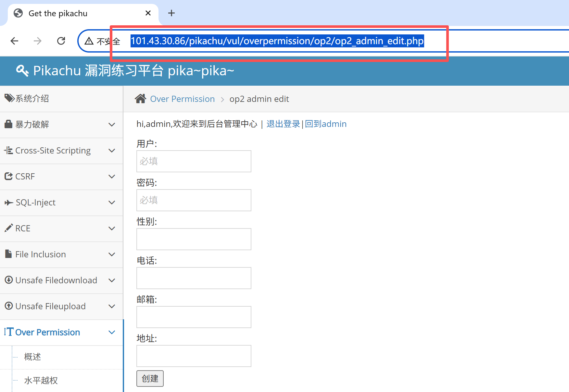Click the Unsafe Fileupload arrow-circle icon
Viewport: 569px width, 392px height.
[9, 306]
